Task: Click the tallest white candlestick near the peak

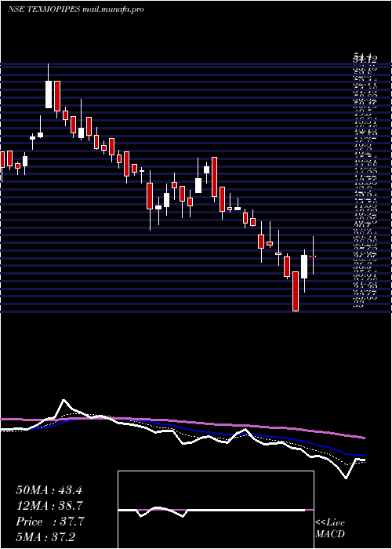Action: [49, 95]
